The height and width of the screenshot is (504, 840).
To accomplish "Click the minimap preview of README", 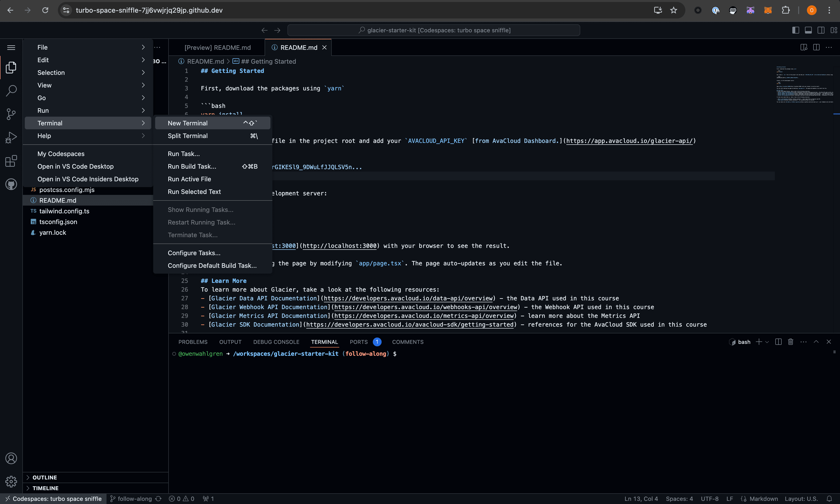I will [x=804, y=85].
